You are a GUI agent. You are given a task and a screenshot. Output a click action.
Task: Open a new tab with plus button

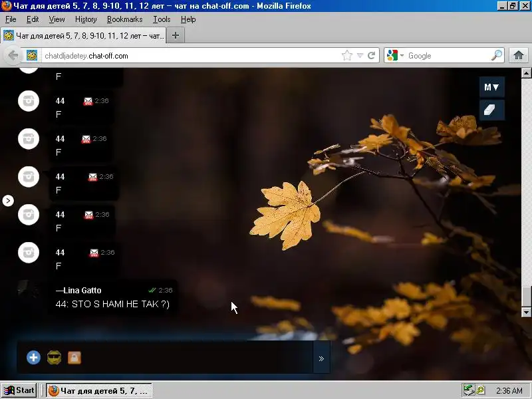pyautogui.click(x=176, y=35)
